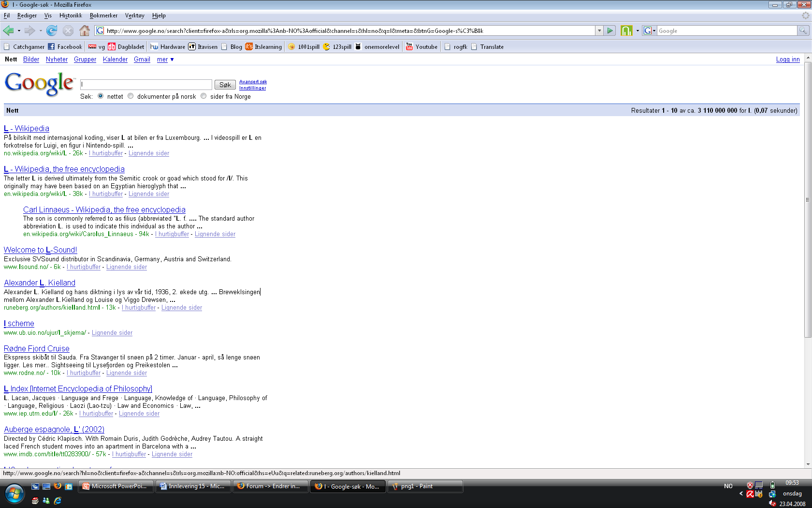Click the Internet Explorer quick launch icon
Viewport: 812px width, 508px height.
[58, 501]
